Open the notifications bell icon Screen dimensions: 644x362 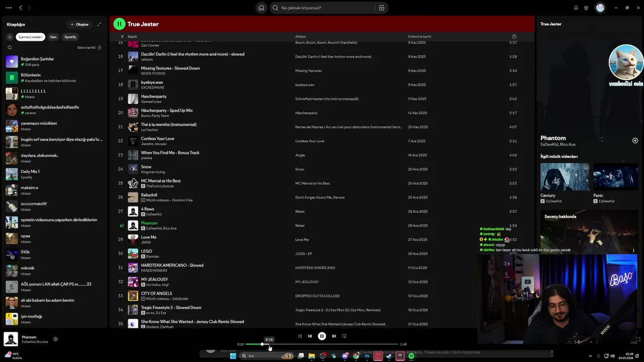576,8
